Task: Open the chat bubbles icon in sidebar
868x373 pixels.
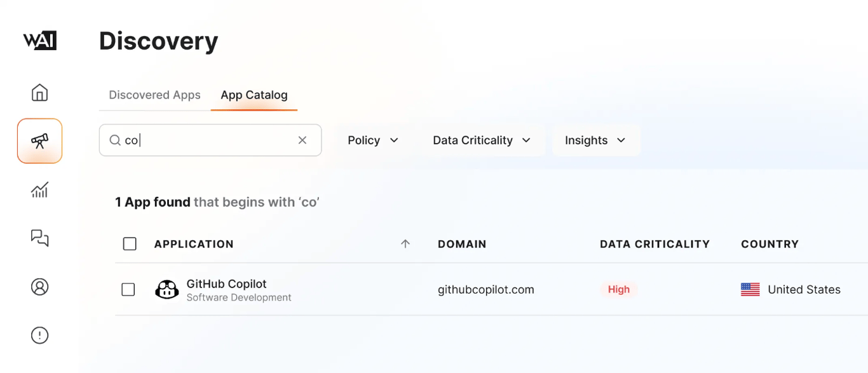Action: point(39,238)
